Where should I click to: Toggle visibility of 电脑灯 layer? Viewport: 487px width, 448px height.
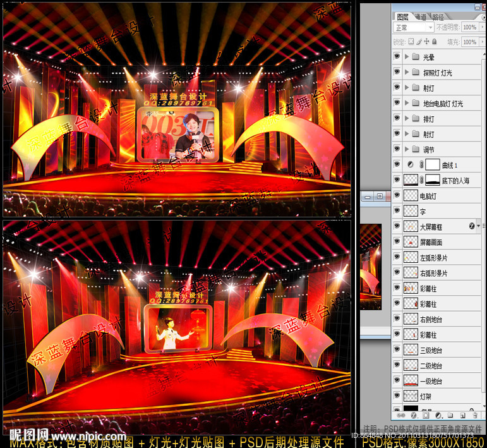[397, 195]
